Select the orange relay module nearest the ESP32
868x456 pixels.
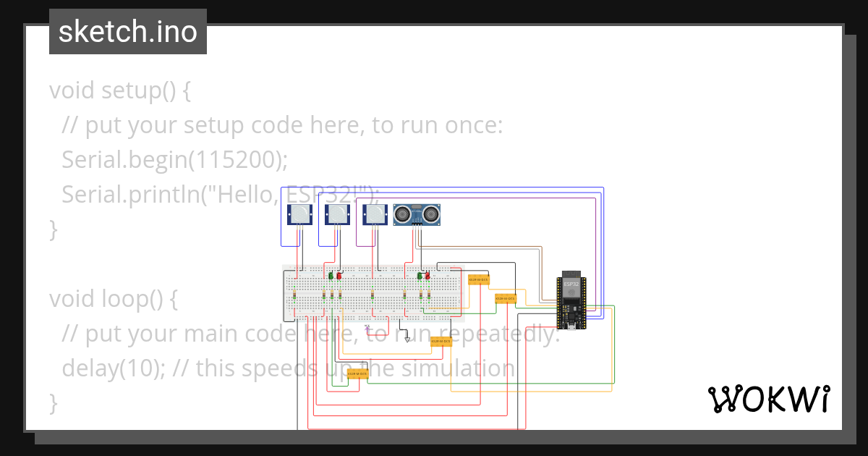tap(506, 298)
